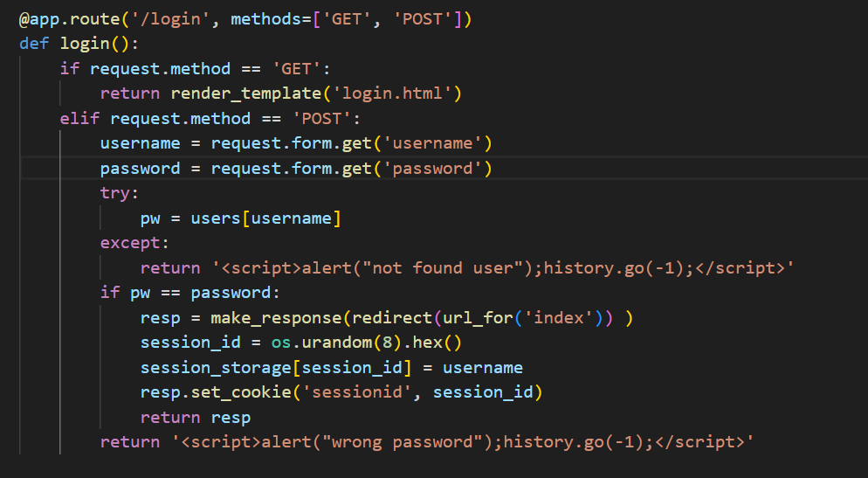This screenshot has height=478, width=868.
Task: Click 'if' in 'if pw == password' line
Action: (x=110, y=293)
